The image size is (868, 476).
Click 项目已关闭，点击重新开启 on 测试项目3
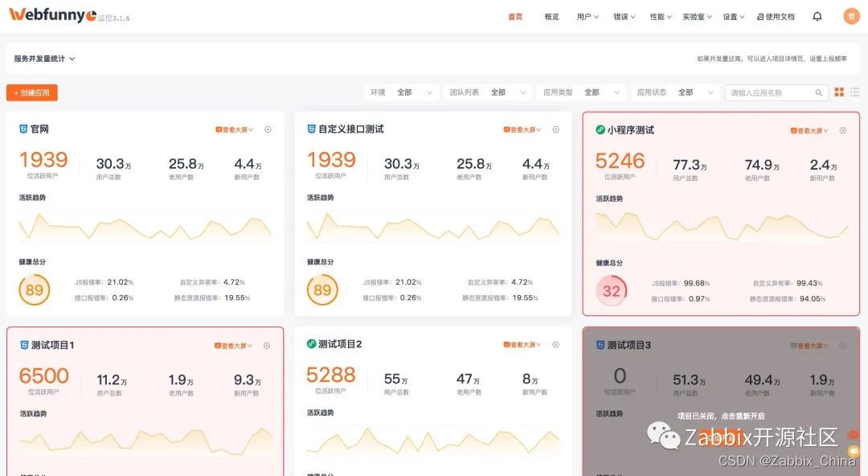click(721, 416)
